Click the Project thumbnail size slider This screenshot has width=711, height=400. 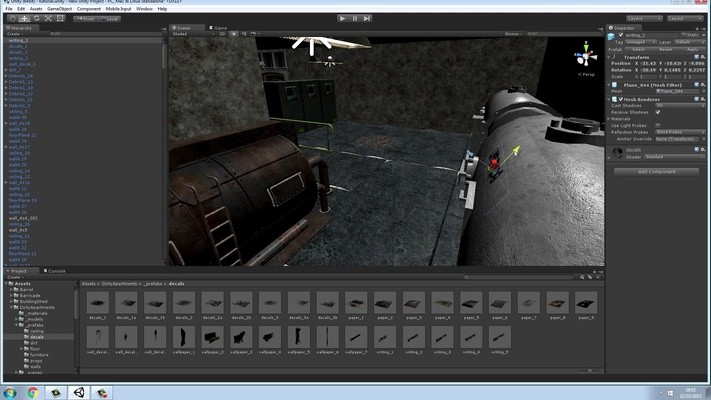[x=589, y=371]
